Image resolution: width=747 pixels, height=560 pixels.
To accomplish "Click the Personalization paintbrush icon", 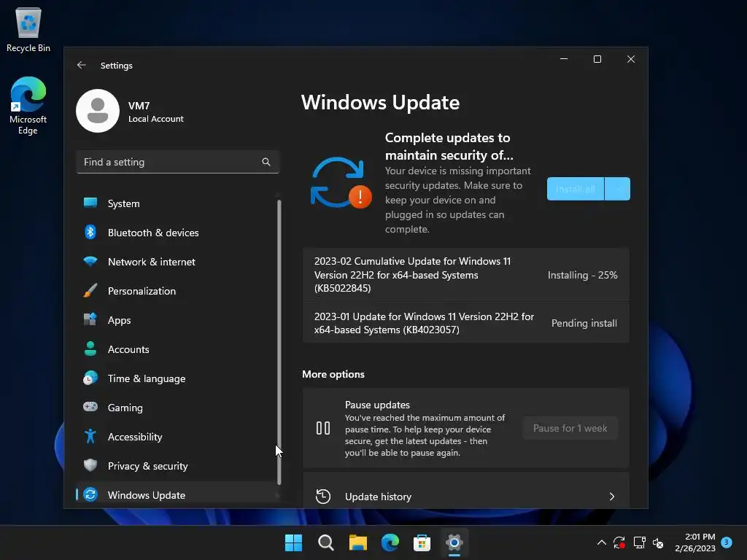I will [90, 290].
